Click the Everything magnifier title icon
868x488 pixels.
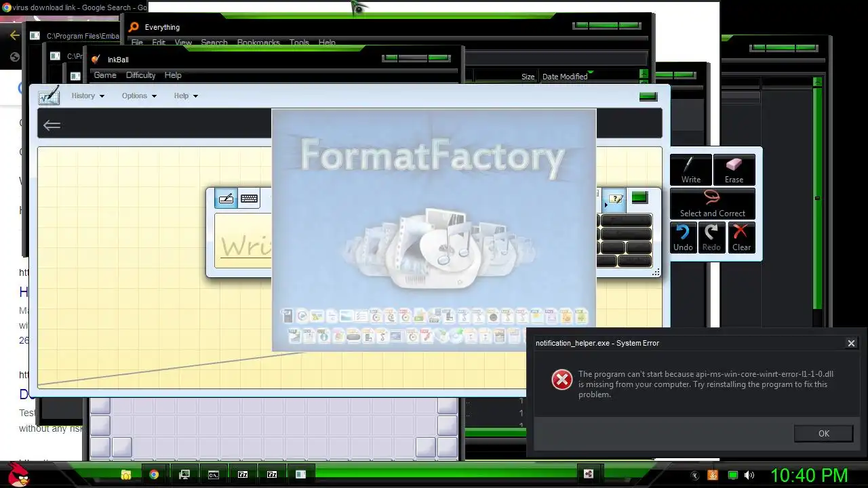[x=134, y=27]
